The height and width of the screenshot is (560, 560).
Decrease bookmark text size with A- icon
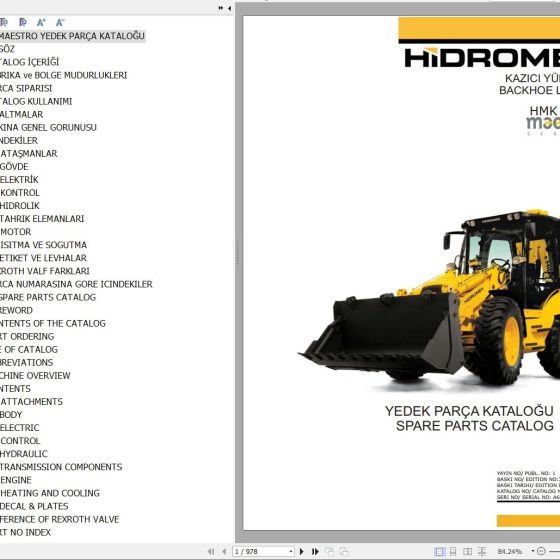60,22
